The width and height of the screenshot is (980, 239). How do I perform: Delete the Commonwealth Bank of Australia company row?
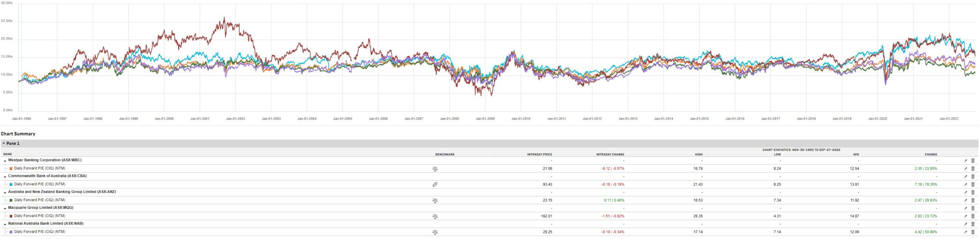(973, 177)
